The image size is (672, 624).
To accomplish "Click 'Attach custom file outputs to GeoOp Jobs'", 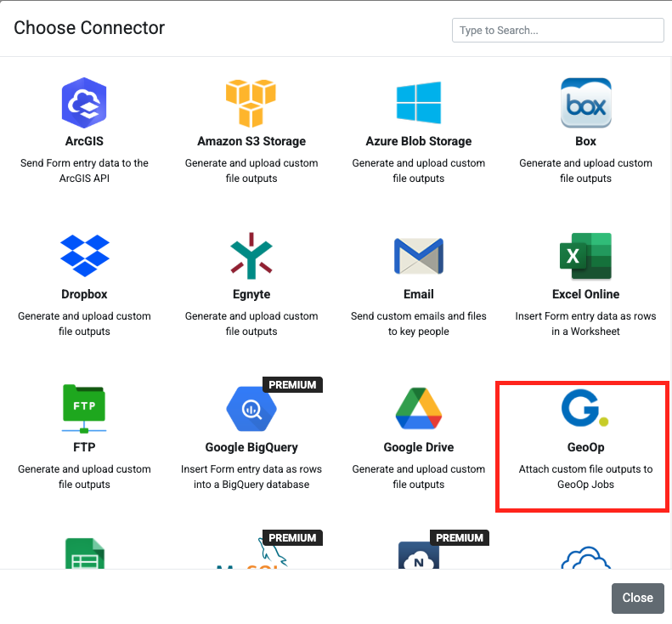I will (586, 477).
